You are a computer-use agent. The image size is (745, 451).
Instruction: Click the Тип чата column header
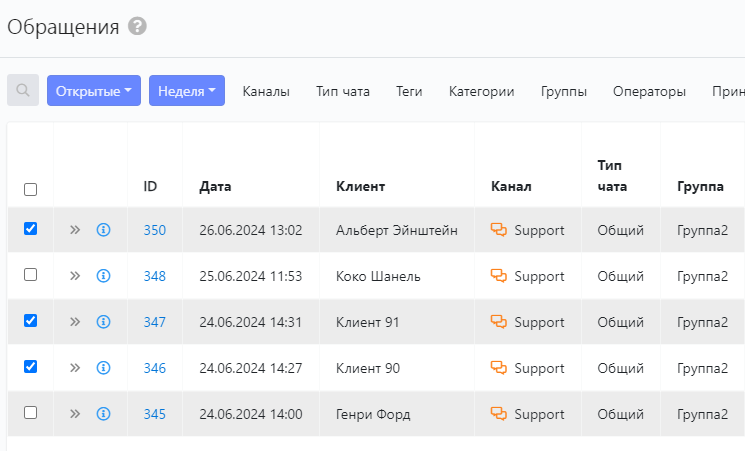612,176
